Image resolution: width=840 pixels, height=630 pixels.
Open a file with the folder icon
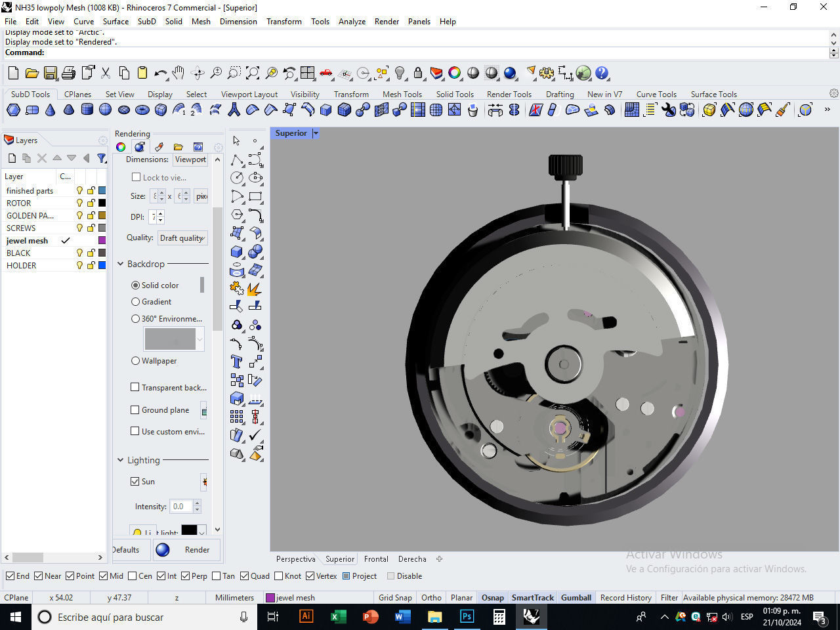click(31, 73)
